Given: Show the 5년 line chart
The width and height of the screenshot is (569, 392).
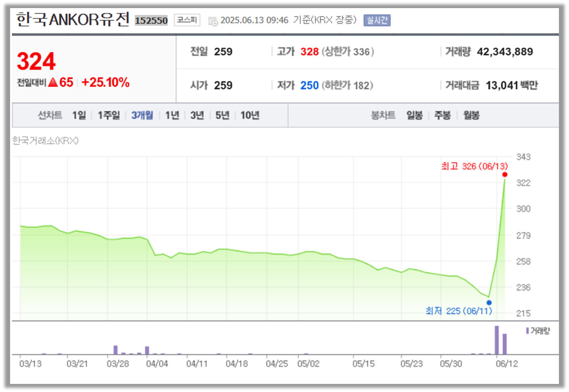Looking at the screenshot, I should point(222,115).
